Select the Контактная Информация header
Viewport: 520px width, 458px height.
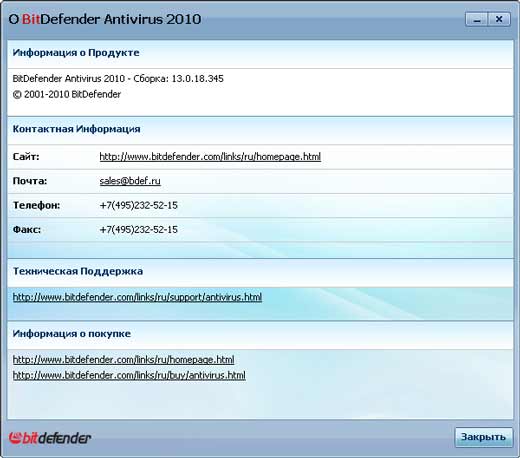pyautogui.click(x=76, y=129)
